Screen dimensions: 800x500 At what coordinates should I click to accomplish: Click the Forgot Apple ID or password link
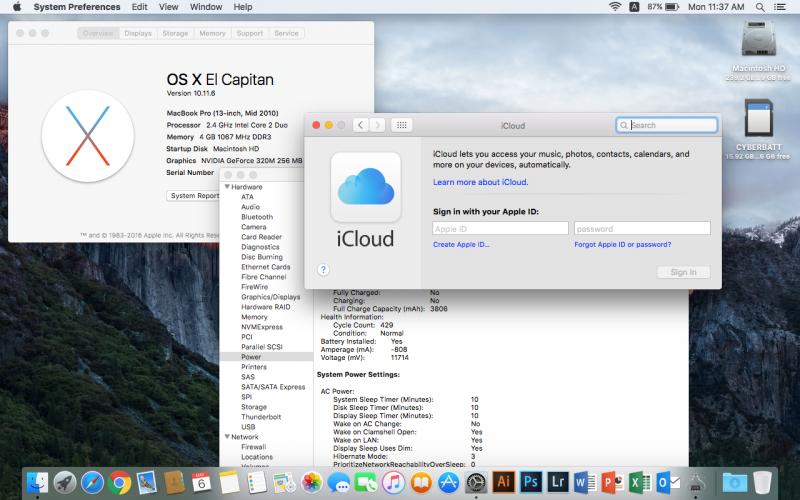click(x=622, y=244)
